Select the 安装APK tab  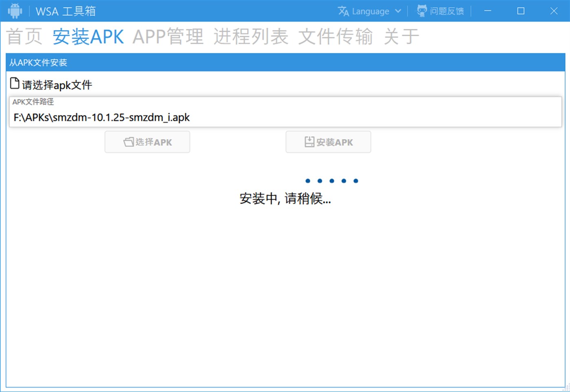[x=88, y=36]
